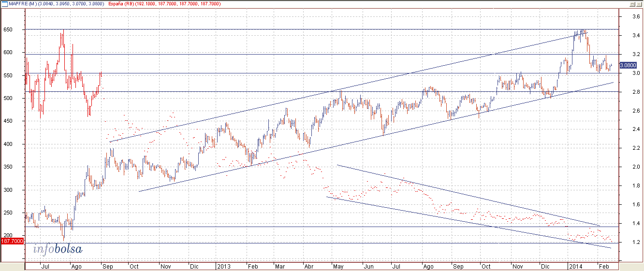
Task: Click the red 187.7000 value tag
Action: click(x=12, y=241)
